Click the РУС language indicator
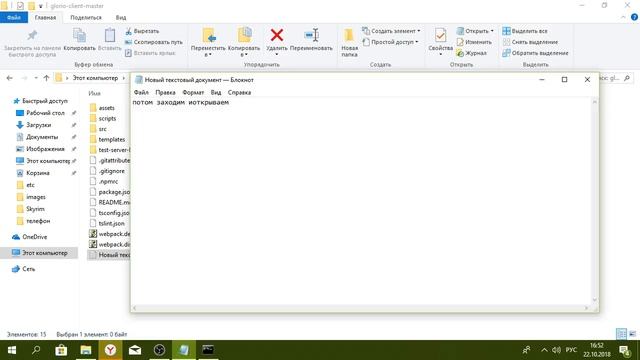Viewport: 640px width, 360px height. point(571,350)
